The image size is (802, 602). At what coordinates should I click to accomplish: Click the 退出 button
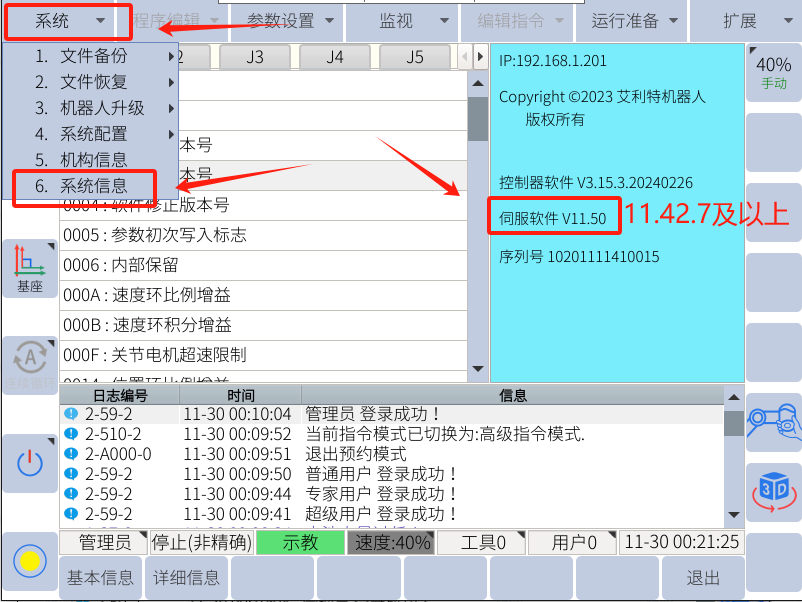[703, 578]
